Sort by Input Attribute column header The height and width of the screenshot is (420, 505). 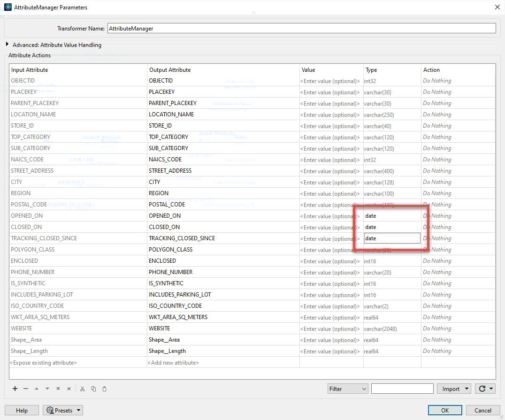78,69
